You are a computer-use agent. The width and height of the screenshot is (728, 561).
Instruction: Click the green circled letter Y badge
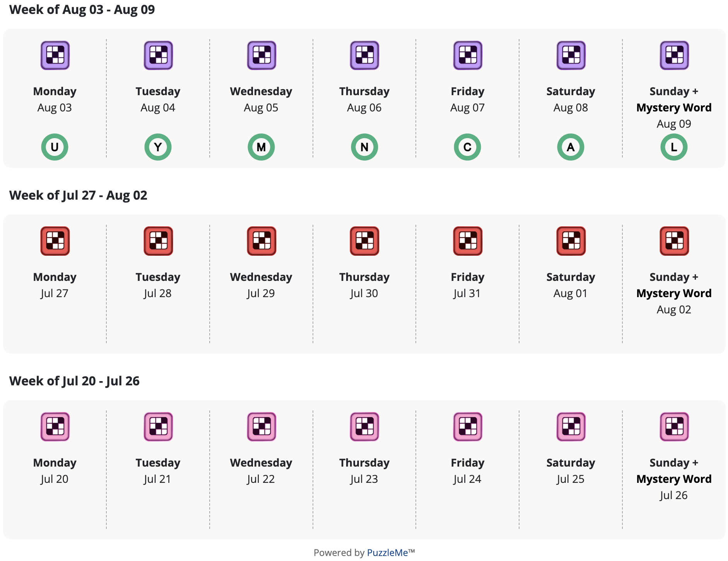pyautogui.click(x=158, y=147)
